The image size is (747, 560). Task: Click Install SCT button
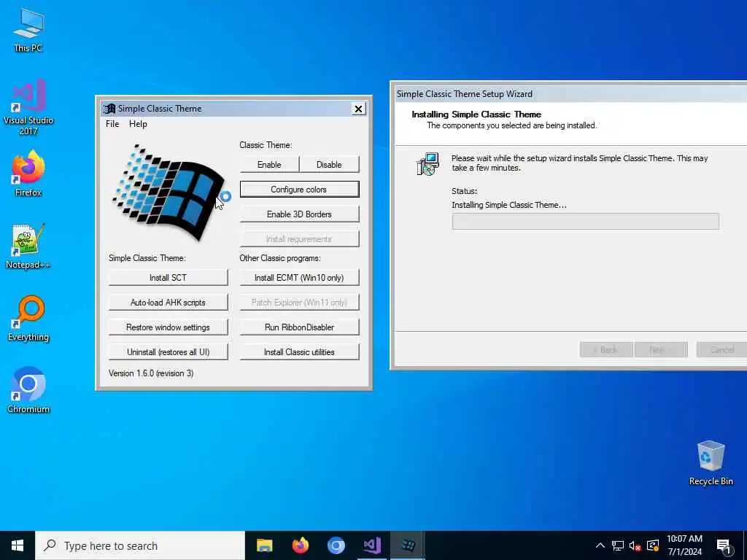point(169,278)
